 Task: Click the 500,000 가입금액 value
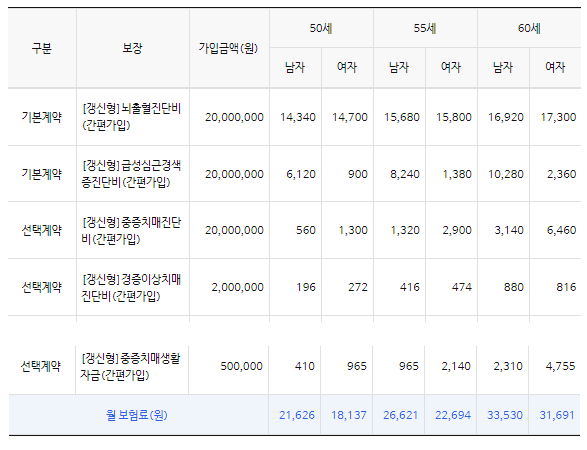[x=242, y=366]
